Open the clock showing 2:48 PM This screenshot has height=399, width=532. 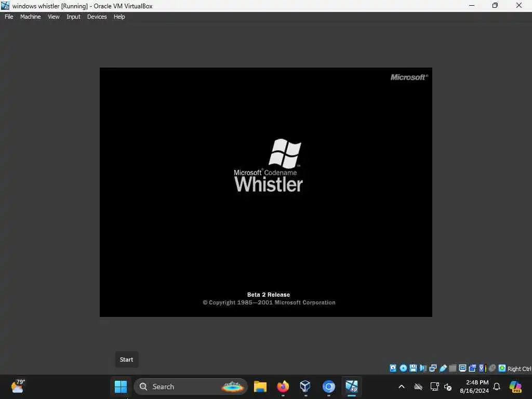pos(474,387)
